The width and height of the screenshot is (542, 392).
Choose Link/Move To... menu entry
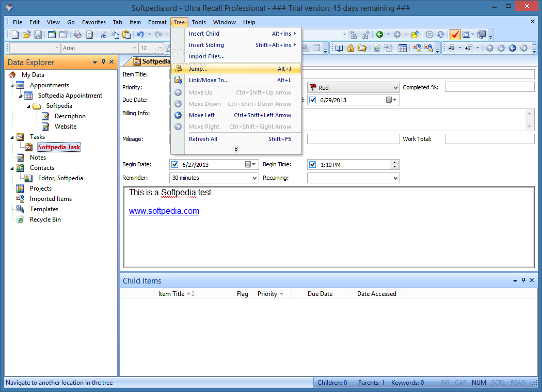click(x=236, y=80)
